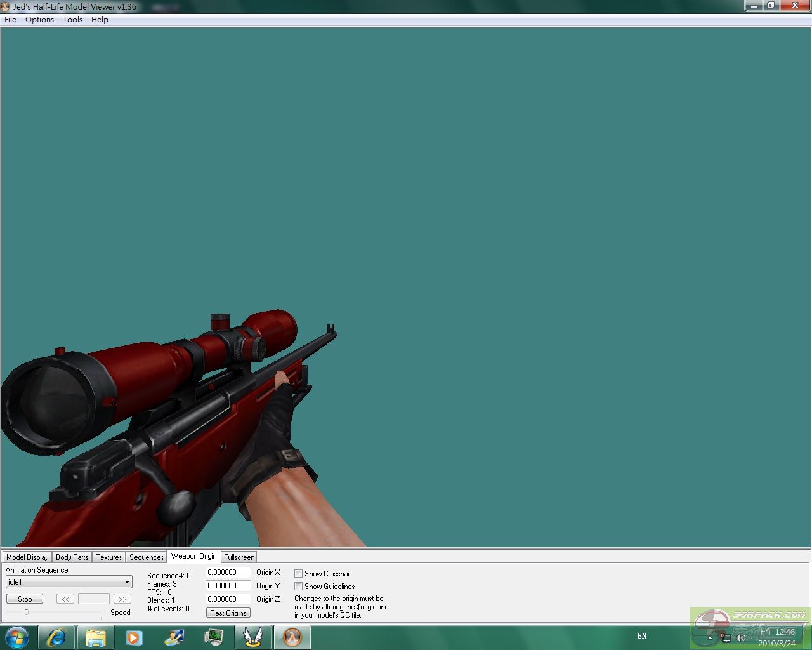Launch Windows Media Player from taskbar
Viewport: 812px width, 650px height.
(134, 637)
